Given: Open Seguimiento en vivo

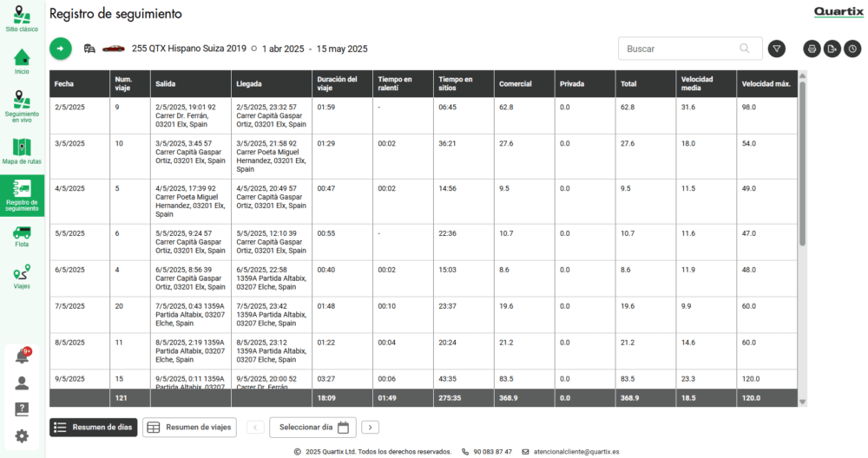Looking at the screenshot, I should pyautogui.click(x=22, y=106).
